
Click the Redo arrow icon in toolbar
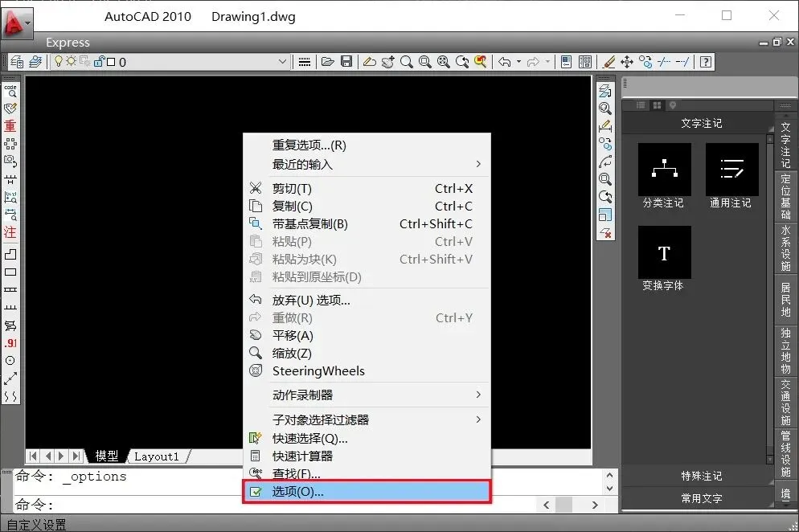coord(533,62)
